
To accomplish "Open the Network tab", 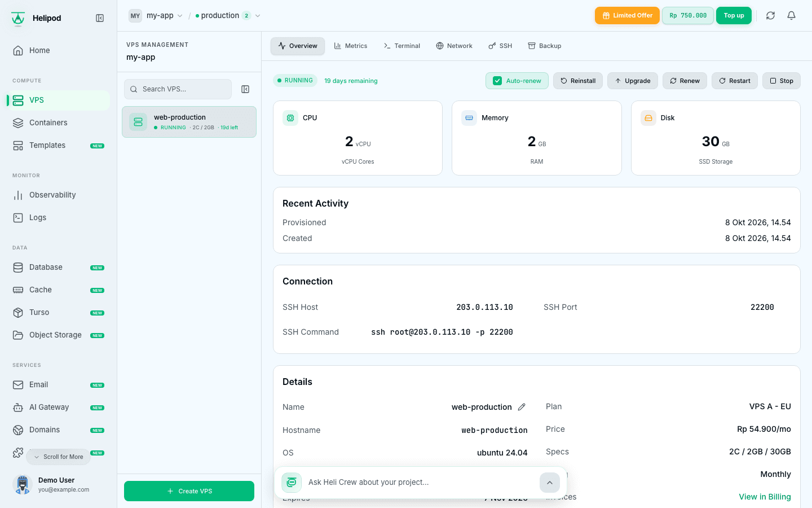I will (x=454, y=46).
